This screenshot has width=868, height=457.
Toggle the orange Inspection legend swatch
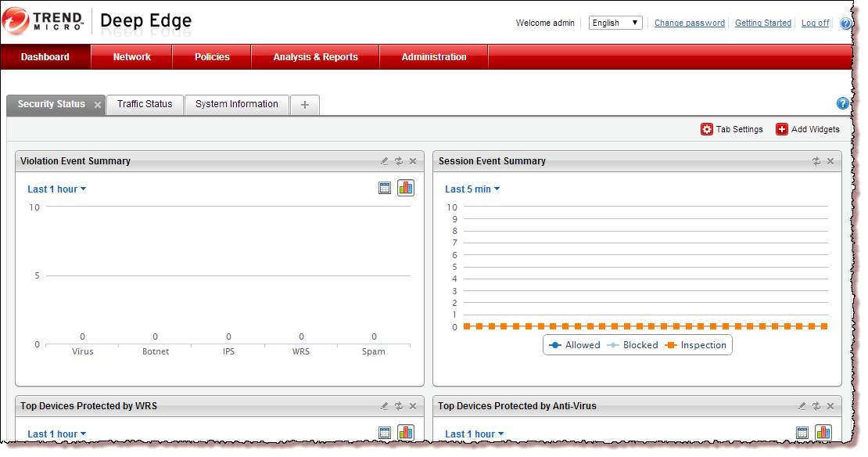(670, 345)
